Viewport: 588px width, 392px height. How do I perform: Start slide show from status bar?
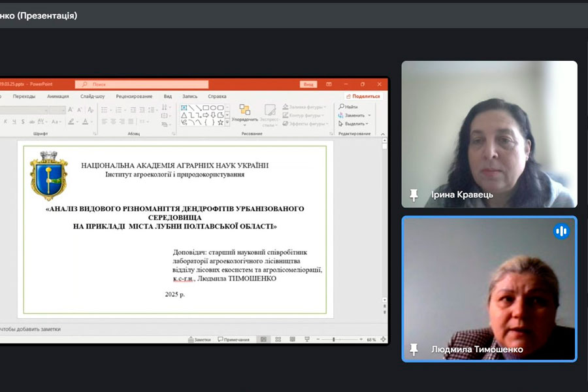(307, 339)
